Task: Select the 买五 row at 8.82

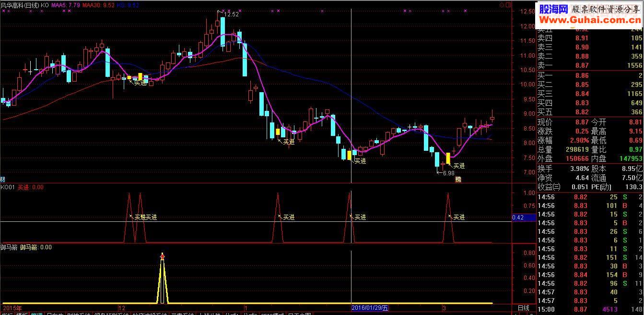Action: point(589,112)
